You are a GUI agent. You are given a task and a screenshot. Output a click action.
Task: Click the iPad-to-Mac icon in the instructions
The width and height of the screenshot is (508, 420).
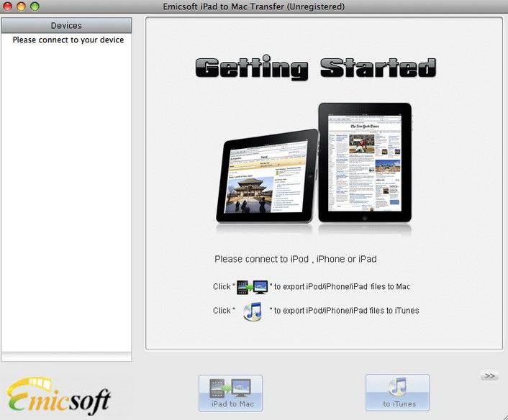(253, 287)
